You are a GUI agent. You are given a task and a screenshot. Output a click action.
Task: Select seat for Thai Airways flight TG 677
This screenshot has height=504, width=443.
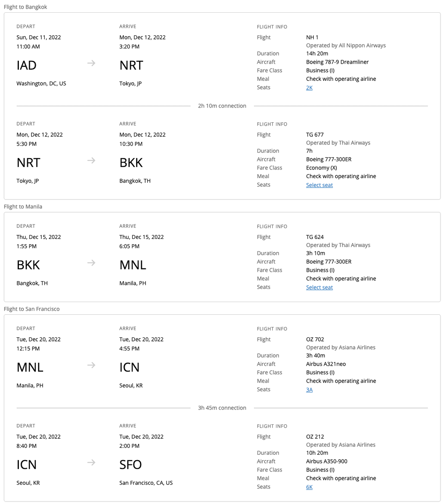319,185
